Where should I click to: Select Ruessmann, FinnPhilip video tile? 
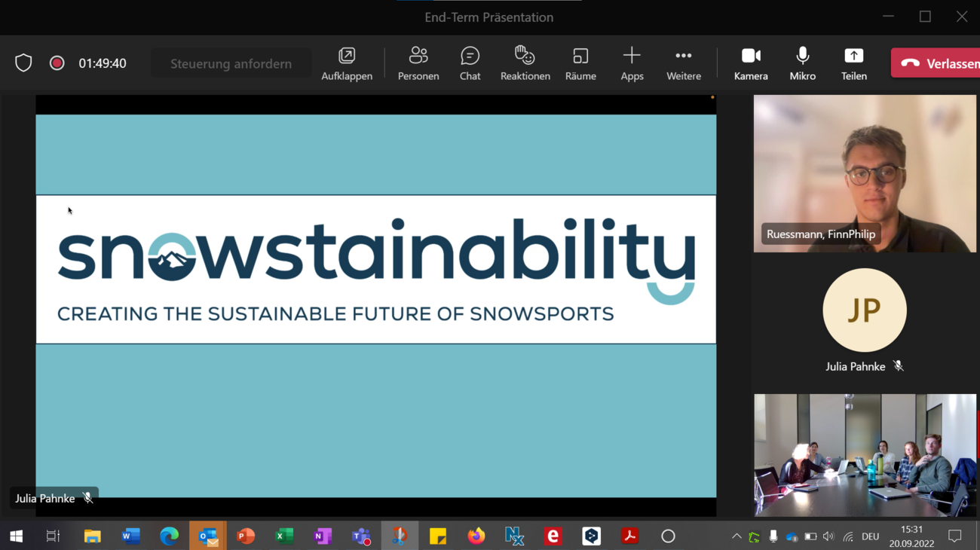point(865,173)
